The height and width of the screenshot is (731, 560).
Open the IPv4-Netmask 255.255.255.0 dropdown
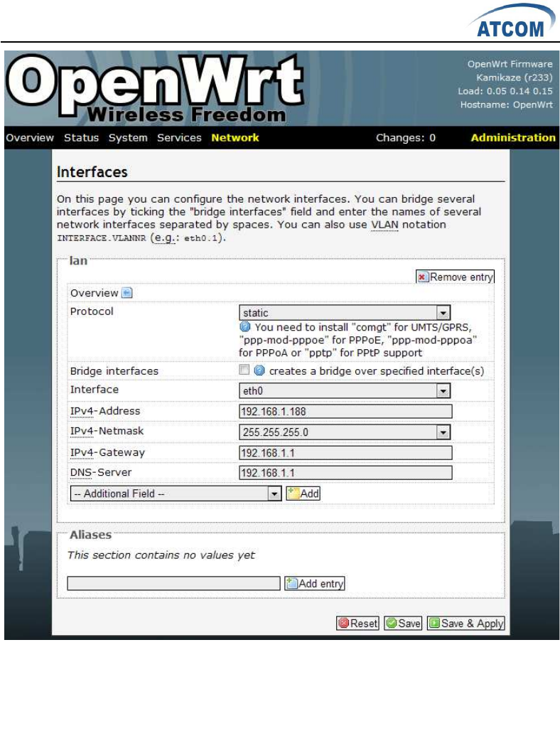point(344,432)
